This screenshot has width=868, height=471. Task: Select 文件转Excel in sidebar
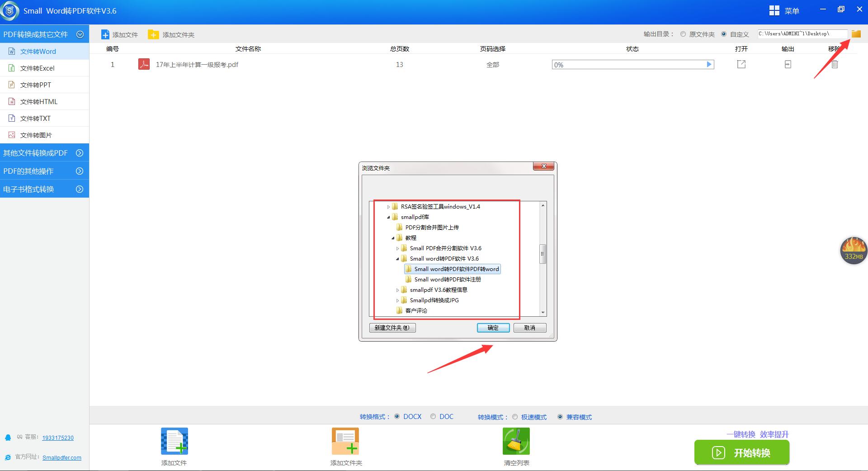(44, 68)
